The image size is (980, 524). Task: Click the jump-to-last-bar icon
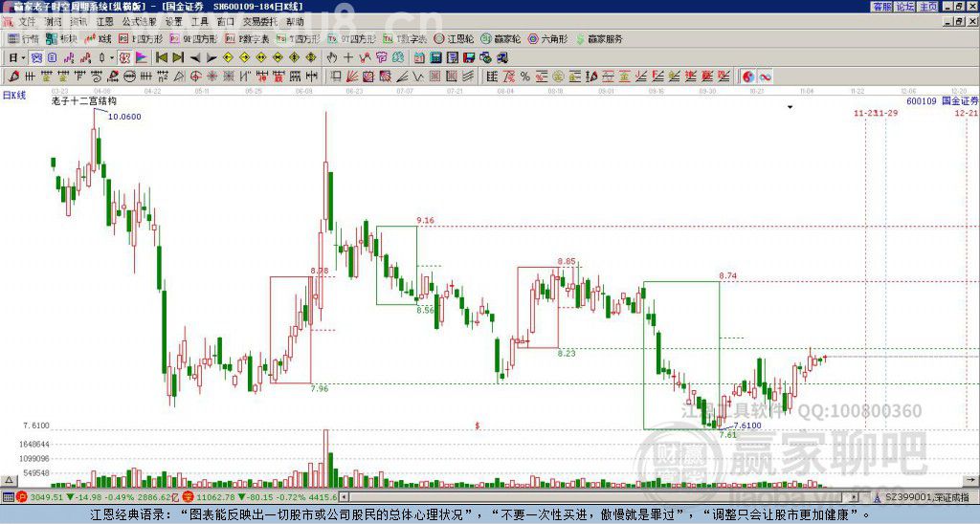click(178, 57)
